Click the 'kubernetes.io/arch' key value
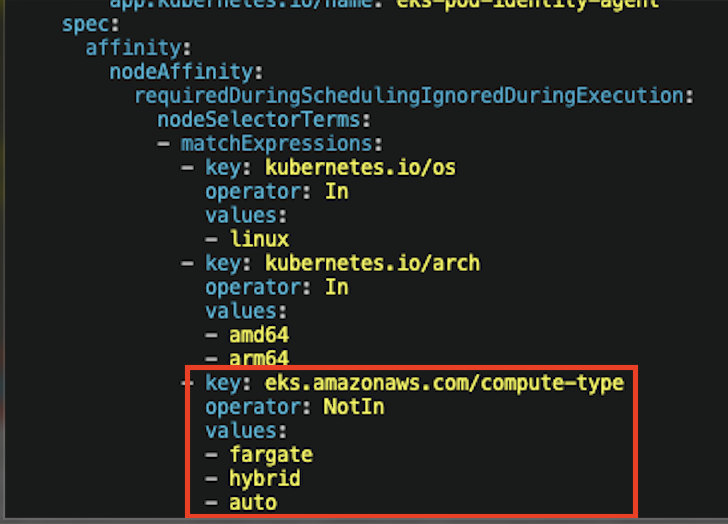This screenshot has height=524, width=728. 372,264
